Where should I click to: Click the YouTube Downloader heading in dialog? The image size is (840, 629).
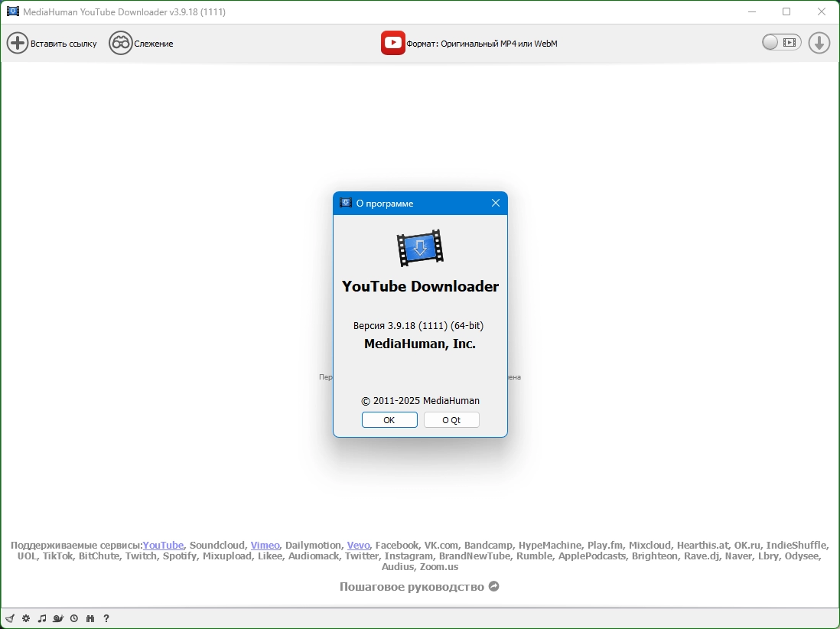(x=420, y=286)
